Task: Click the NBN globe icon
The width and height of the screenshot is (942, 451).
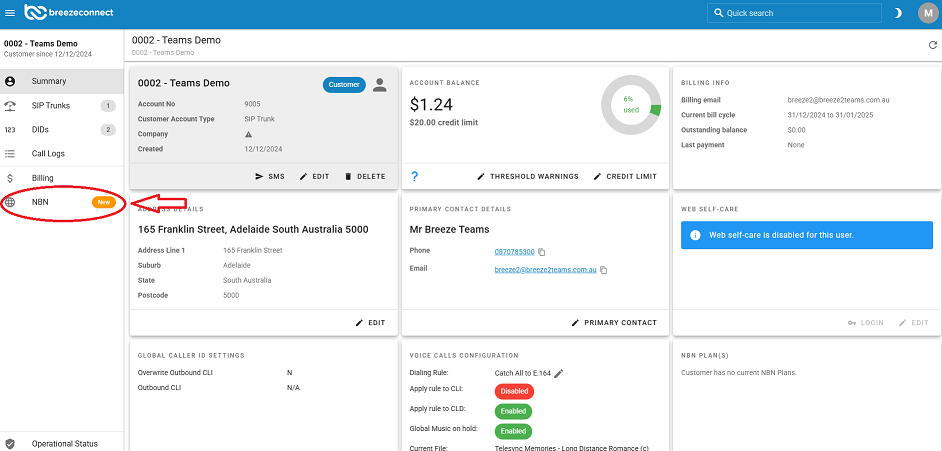Action: click(x=10, y=202)
